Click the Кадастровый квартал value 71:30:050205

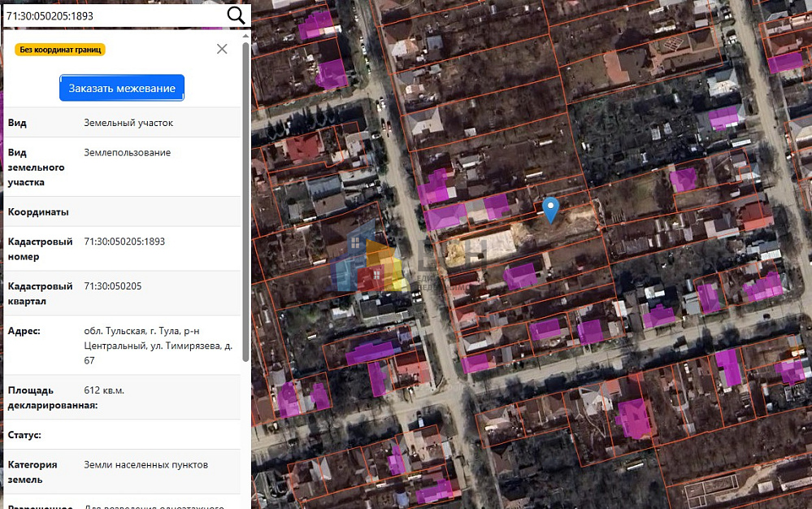(x=113, y=286)
